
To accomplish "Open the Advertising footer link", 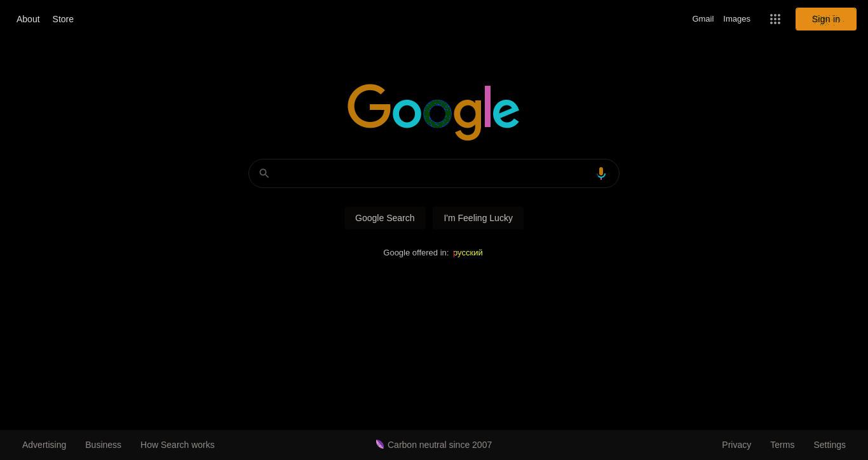I will tap(44, 445).
